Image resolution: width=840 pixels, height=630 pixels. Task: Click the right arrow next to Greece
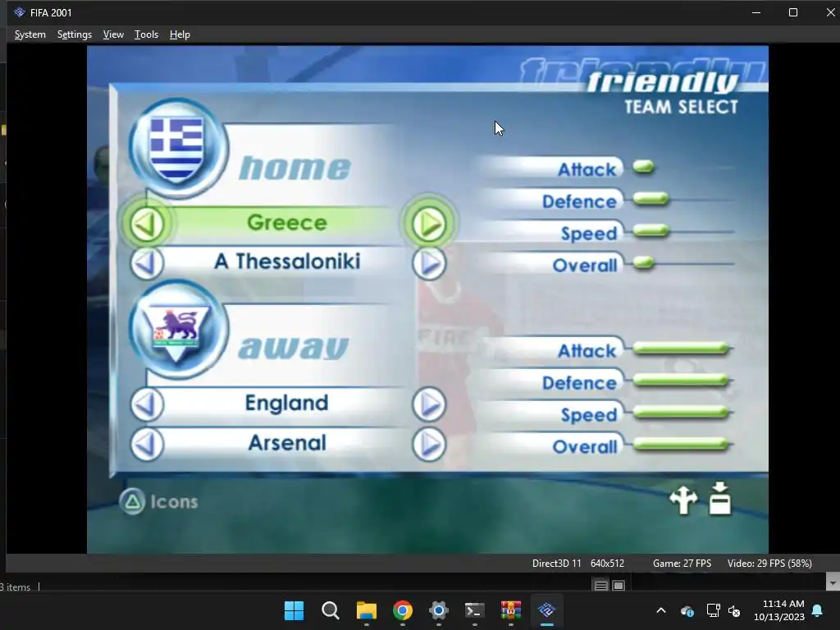point(429,223)
